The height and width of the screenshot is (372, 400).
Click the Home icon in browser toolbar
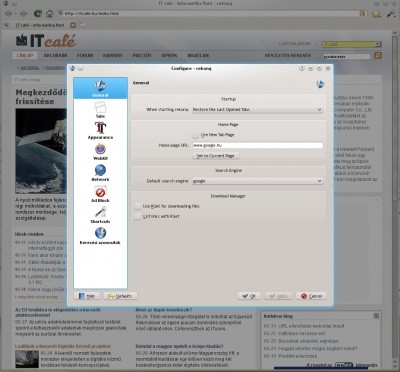[50, 14]
